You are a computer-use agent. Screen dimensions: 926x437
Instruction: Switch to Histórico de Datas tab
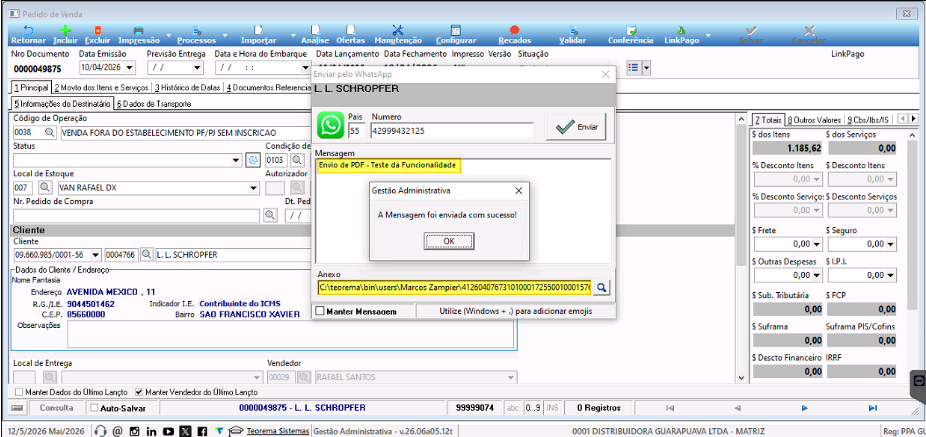pos(187,87)
